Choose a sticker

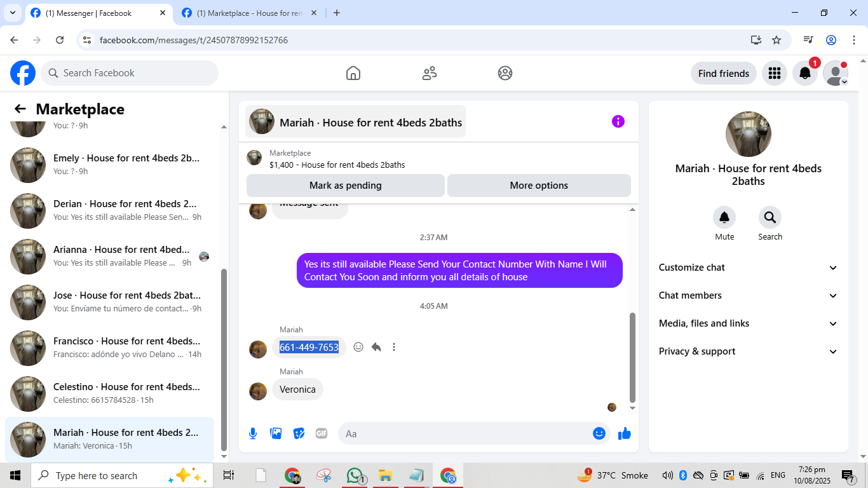point(299,433)
